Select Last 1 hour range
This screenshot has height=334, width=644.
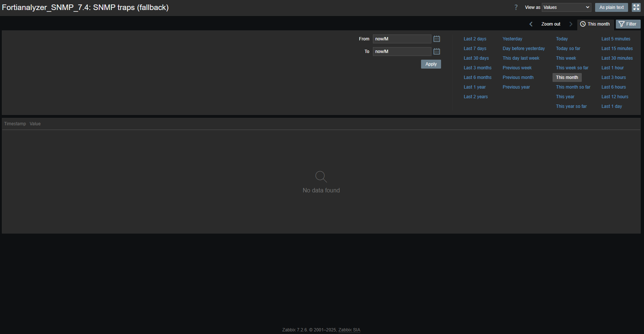613,68
